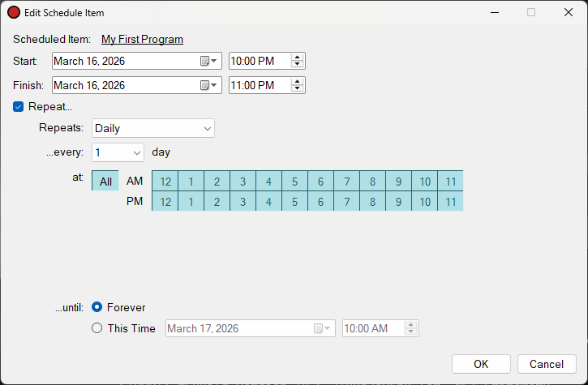Dismiss dialog with Cancel button
Screen dimensions: 588x385
(547, 364)
